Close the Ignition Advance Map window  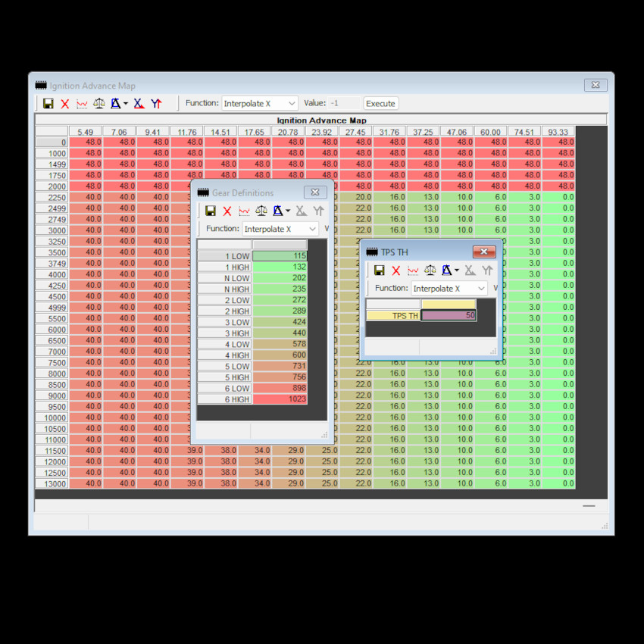[596, 85]
